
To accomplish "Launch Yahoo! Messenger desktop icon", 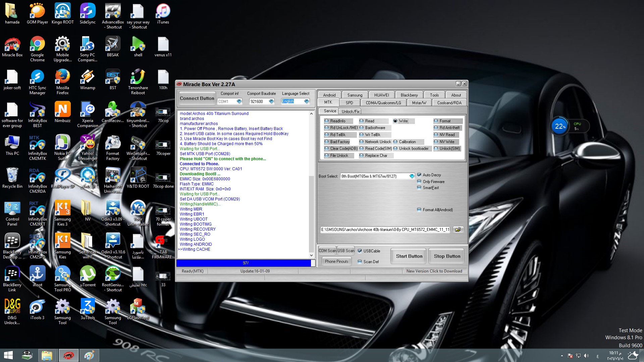I will 88,148.
